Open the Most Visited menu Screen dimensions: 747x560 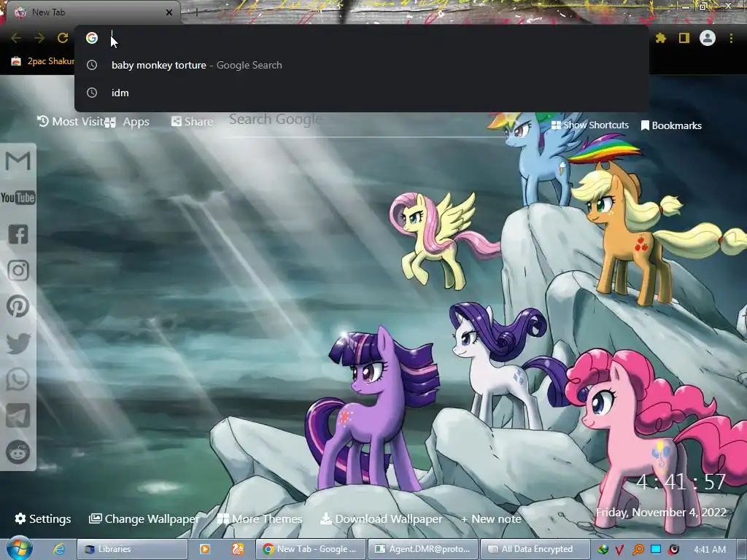click(71, 122)
